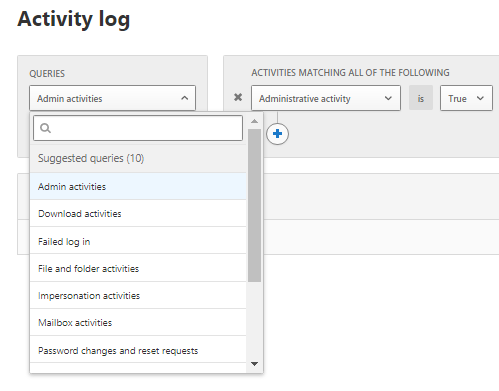Click the dropdown list scrollbar thumb

coord(254,205)
